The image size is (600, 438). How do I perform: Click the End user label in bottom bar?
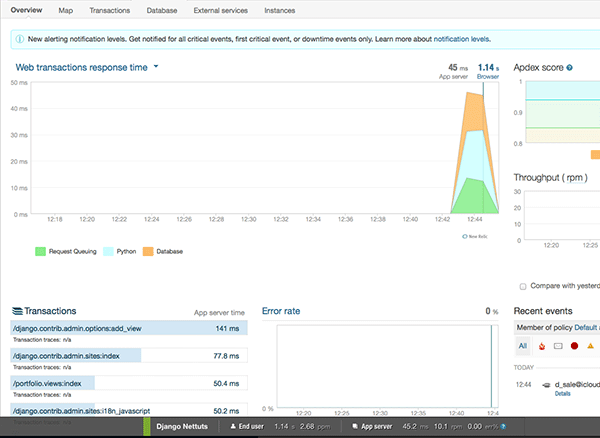coord(251,427)
